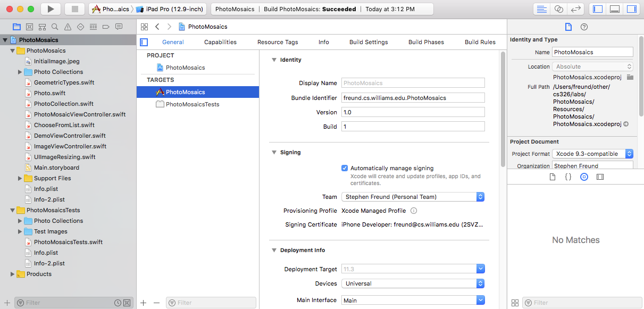The width and height of the screenshot is (644, 309).
Task: Click the Bundle Identifier field
Action: click(413, 98)
